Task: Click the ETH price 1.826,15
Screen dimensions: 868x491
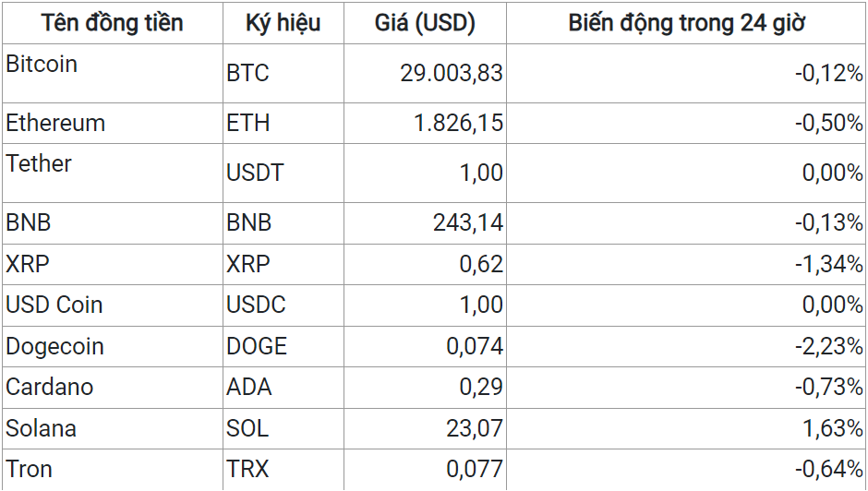Action: pos(458,123)
